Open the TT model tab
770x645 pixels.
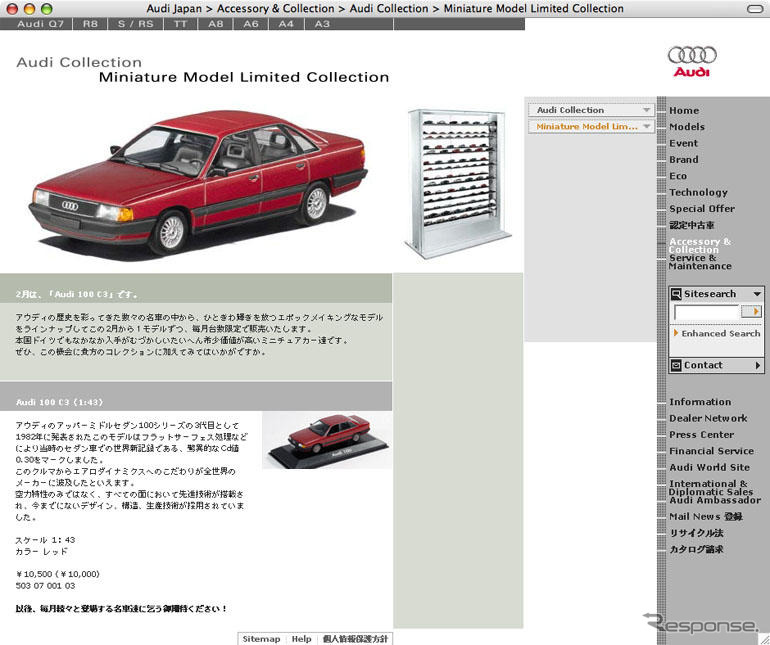pyautogui.click(x=181, y=24)
